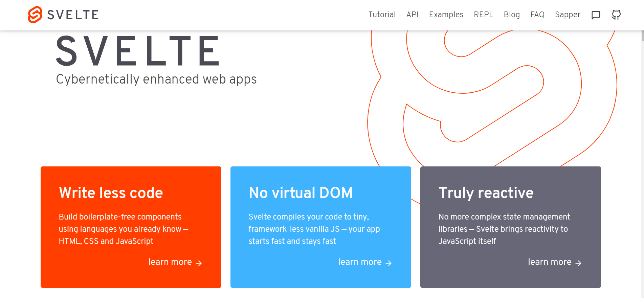
Task: Go to the Sapper link
Action: 568,15
